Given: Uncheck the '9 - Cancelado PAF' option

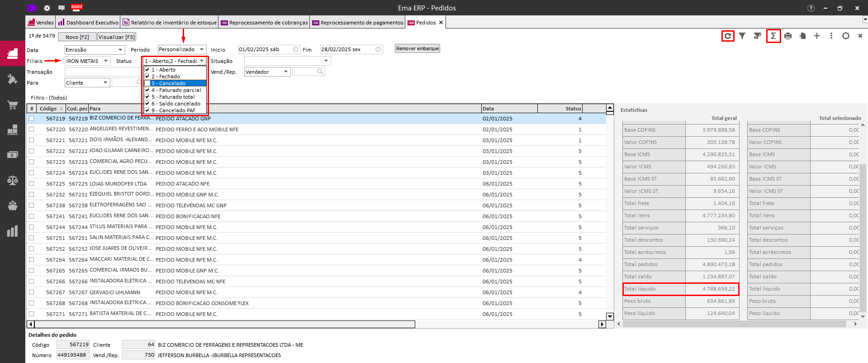Looking at the screenshot, I should click(x=147, y=110).
